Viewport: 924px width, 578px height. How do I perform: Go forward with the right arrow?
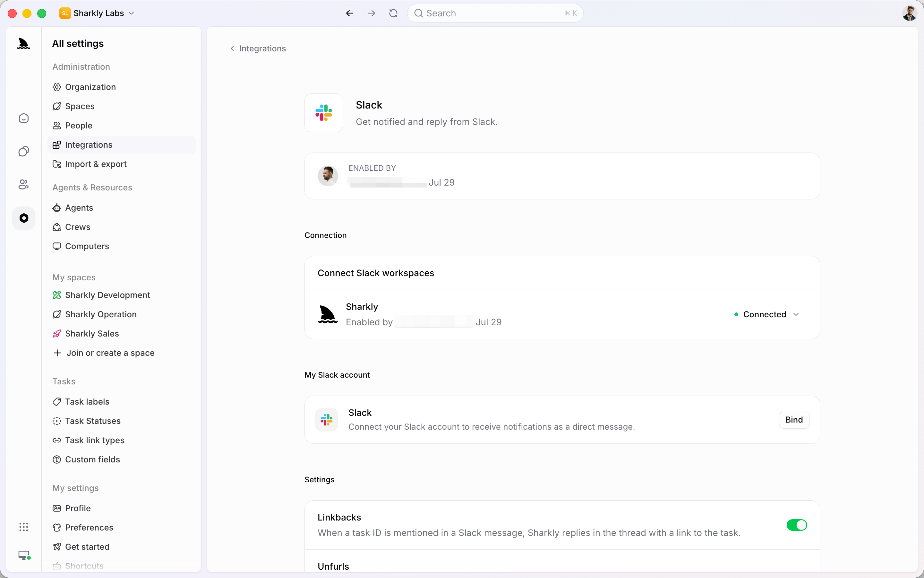click(372, 13)
